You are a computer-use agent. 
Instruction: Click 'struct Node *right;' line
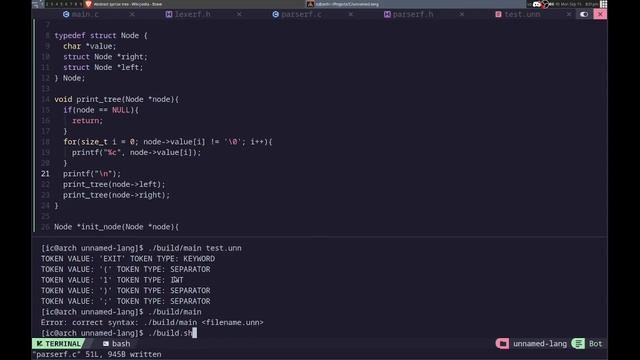(x=105, y=57)
